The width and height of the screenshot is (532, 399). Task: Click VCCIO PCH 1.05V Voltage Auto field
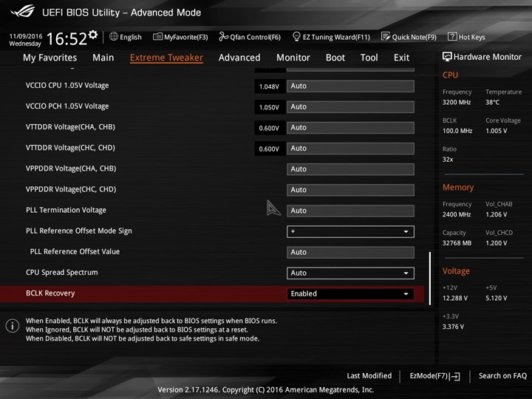tap(350, 107)
